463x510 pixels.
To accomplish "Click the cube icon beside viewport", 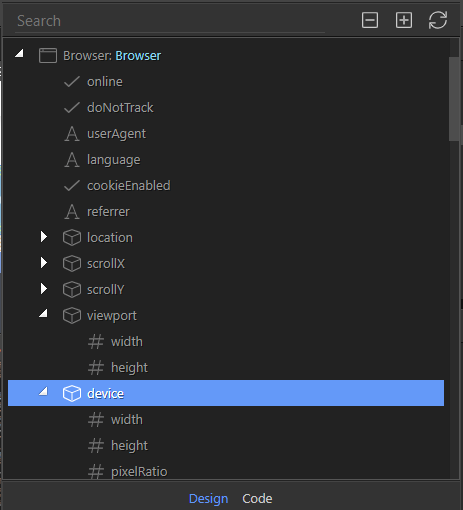I will pyautogui.click(x=72, y=316).
